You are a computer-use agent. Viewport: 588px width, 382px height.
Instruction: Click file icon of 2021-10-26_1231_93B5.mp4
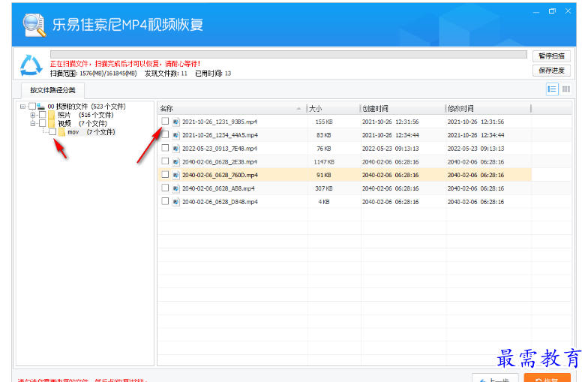[175, 122]
